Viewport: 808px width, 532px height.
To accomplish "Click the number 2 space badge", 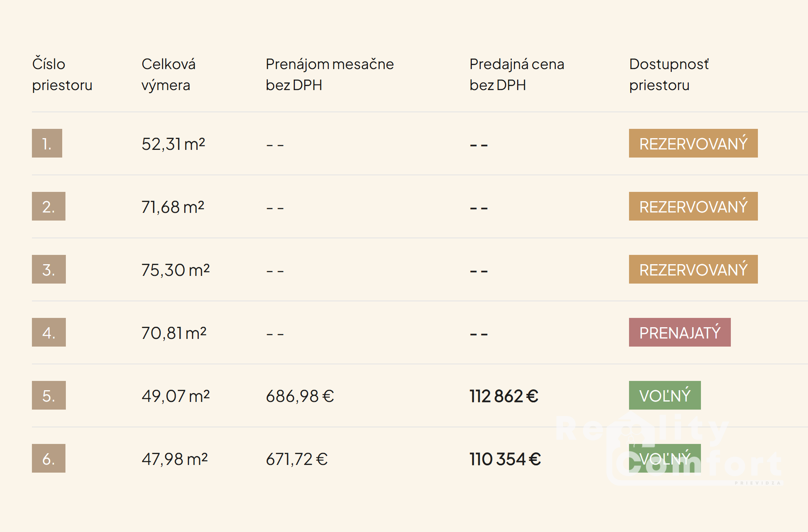I will coord(48,206).
